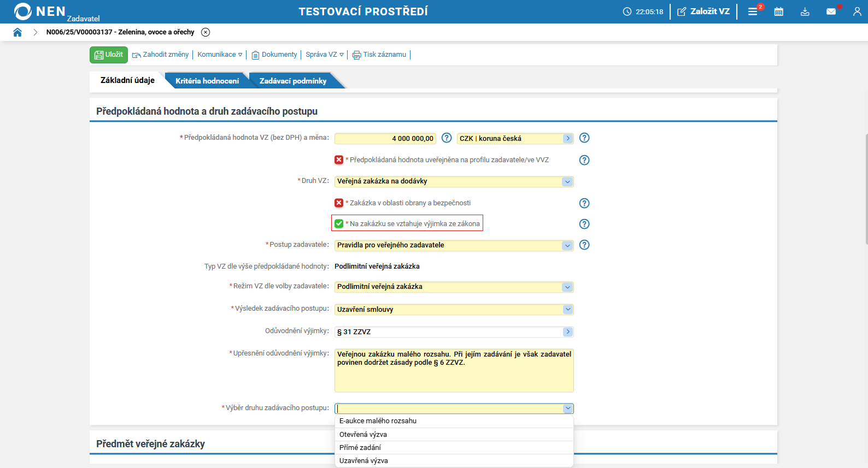This screenshot has width=868, height=468.
Task: Show help for defense and security option
Action: click(x=584, y=203)
